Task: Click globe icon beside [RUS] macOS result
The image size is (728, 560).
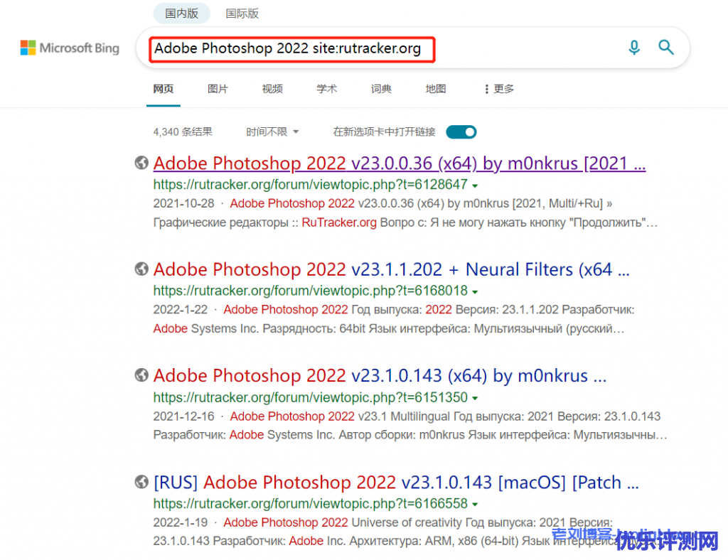Action: pos(141,482)
